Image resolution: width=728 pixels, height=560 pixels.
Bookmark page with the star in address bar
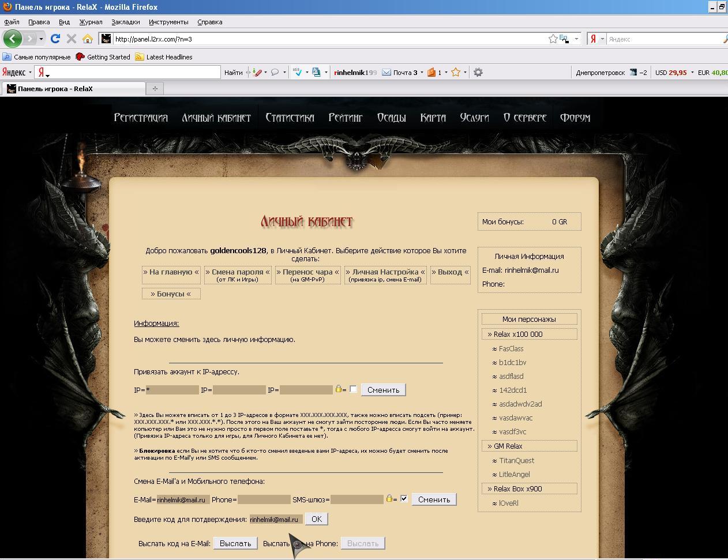(x=553, y=39)
